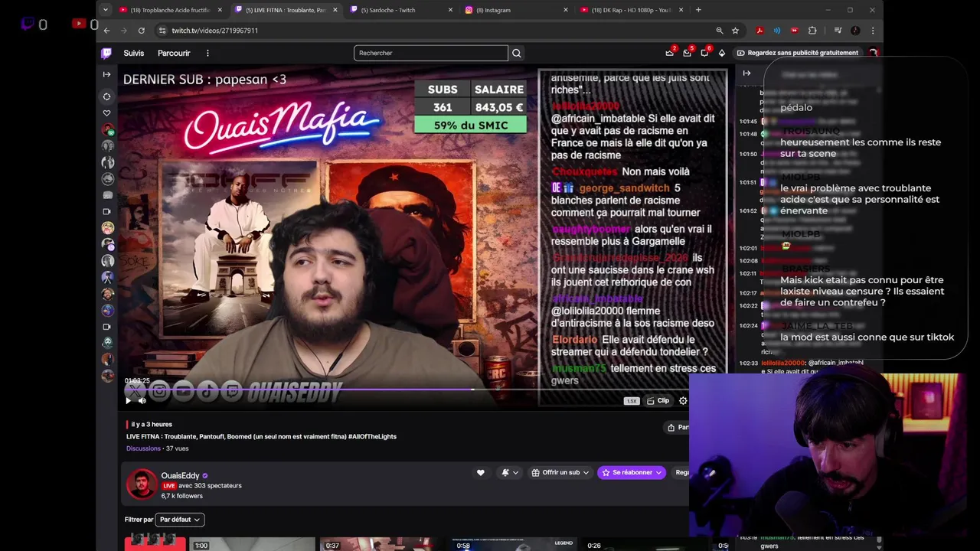980x551 pixels.
Task: Open the Prime loot crown icon
Action: (x=669, y=53)
